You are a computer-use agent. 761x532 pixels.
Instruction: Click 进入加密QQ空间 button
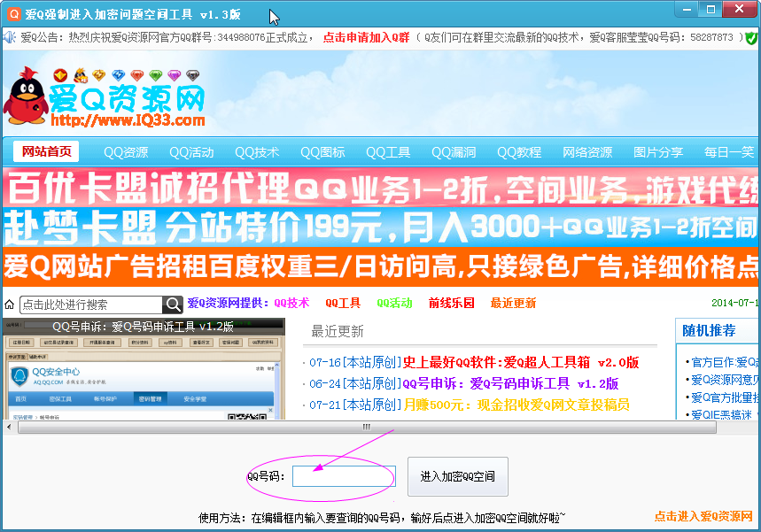point(458,476)
